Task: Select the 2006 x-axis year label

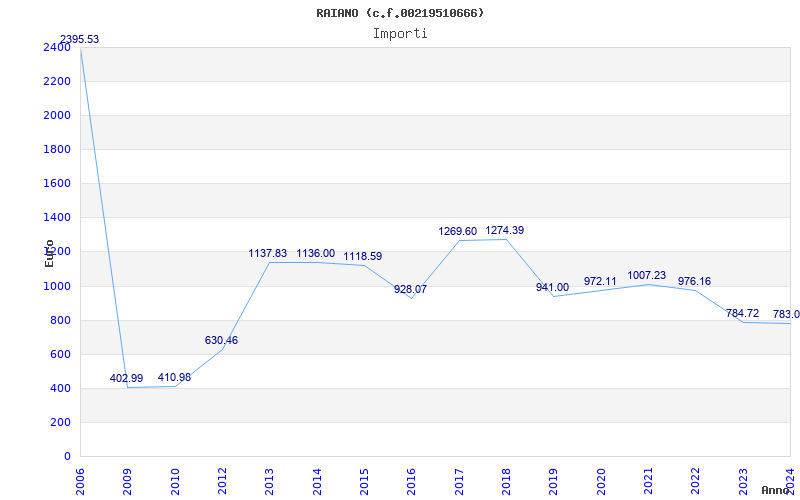Action: point(80,481)
